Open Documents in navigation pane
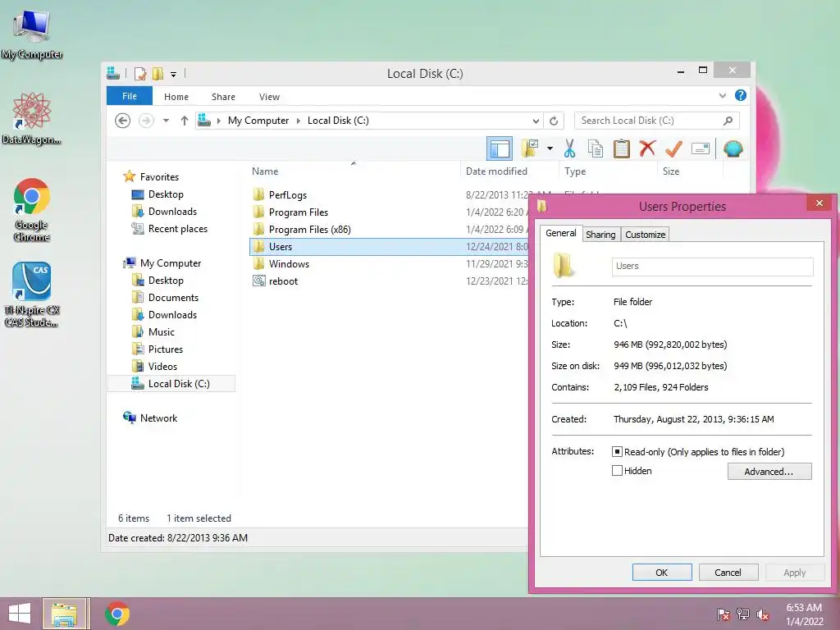The width and height of the screenshot is (840, 630). point(173,297)
